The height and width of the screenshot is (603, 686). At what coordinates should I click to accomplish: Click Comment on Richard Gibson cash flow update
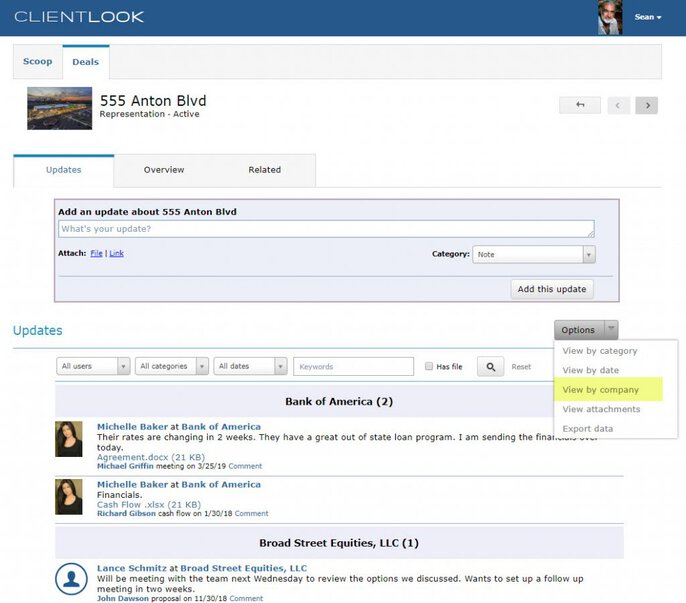pyautogui.click(x=251, y=514)
